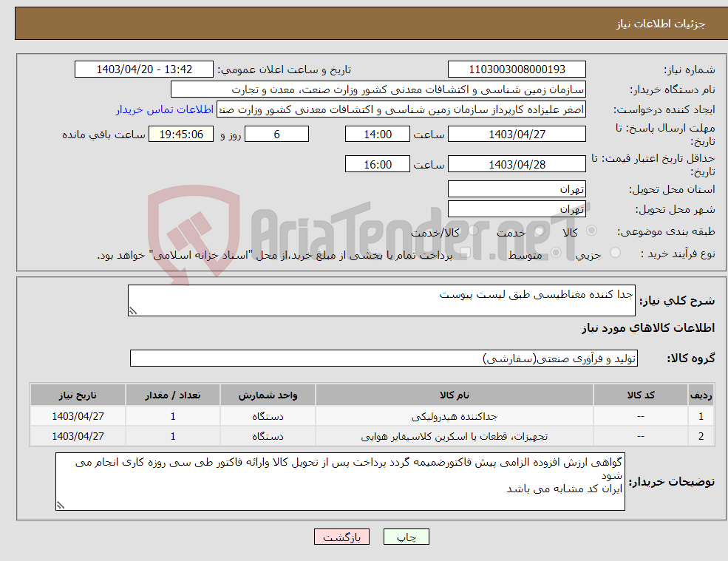
Task: Click the کد کالا column header
Action: tap(641, 395)
